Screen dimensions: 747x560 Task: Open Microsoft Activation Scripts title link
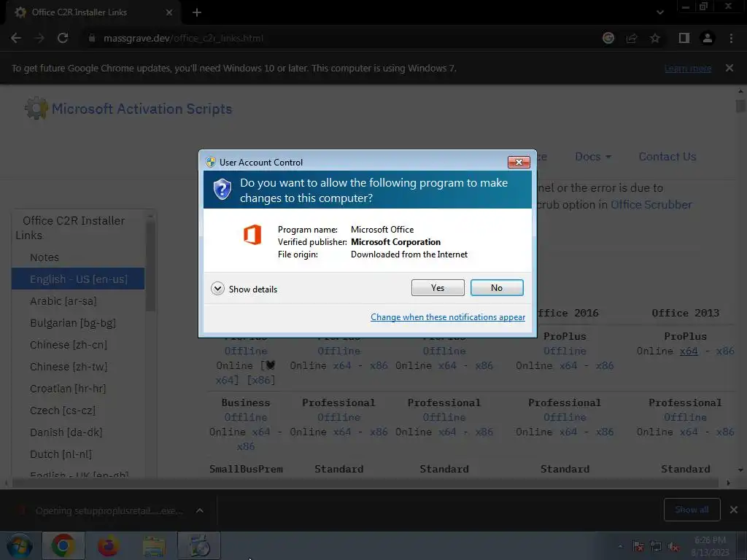(x=142, y=109)
